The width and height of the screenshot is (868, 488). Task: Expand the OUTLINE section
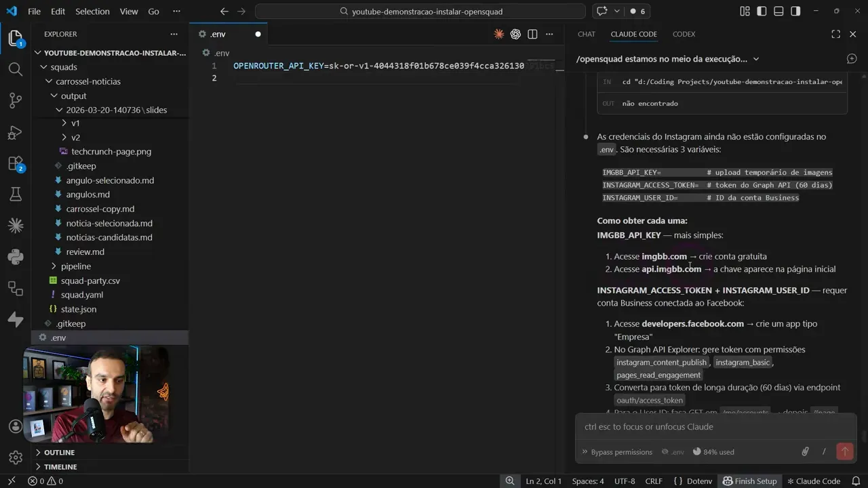[x=59, y=452]
